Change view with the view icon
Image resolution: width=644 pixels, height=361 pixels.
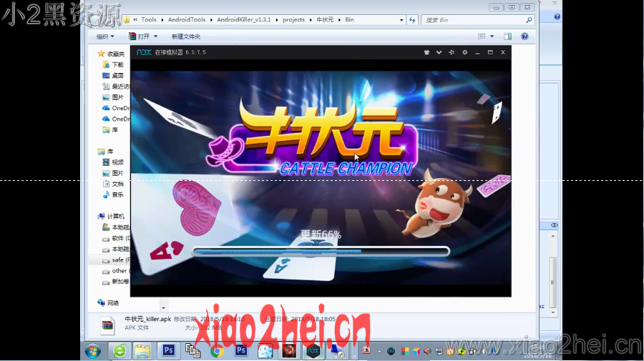(x=482, y=36)
